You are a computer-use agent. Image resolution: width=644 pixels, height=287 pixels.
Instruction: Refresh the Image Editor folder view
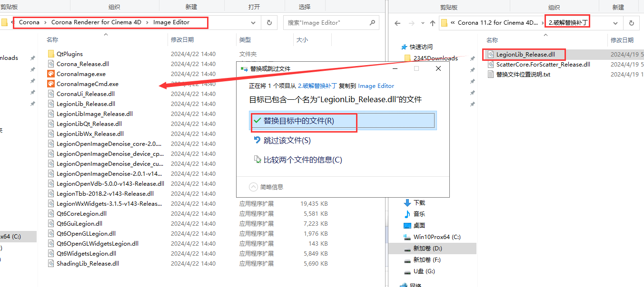coord(269,22)
